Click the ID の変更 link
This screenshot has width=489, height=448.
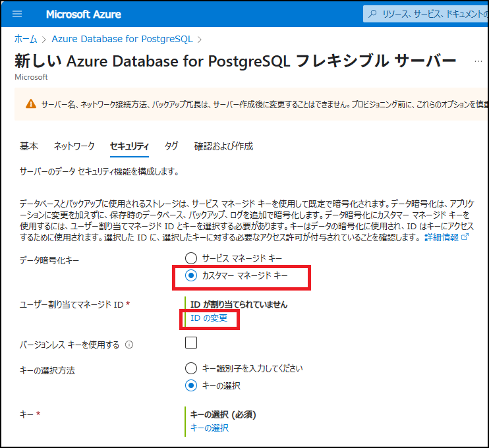[209, 318]
